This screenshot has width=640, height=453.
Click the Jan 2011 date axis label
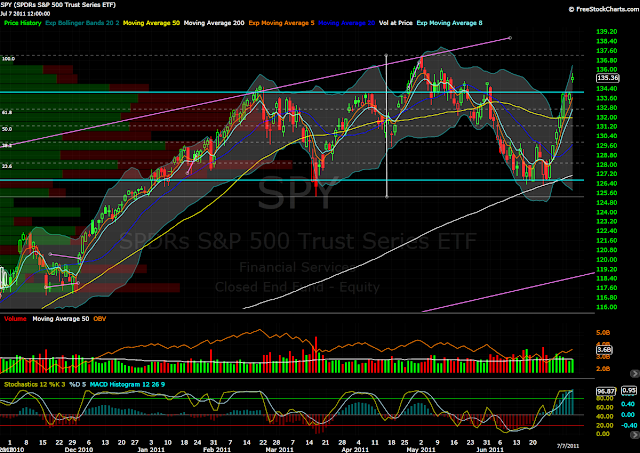[x=151, y=449]
